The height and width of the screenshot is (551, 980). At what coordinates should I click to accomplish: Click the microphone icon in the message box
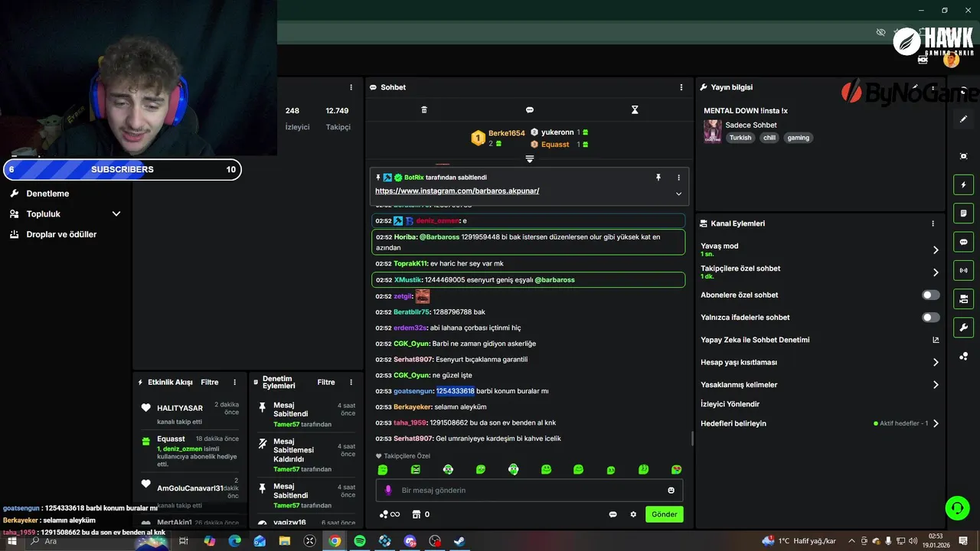(388, 490)
